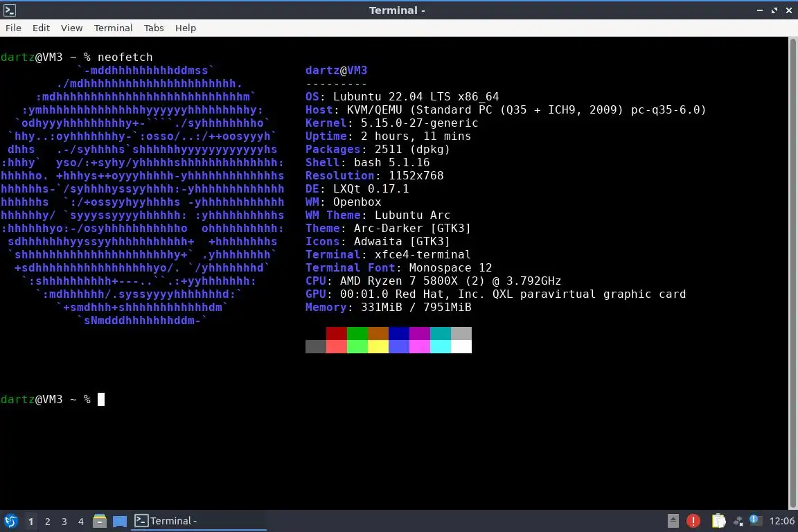Select the Terminal taskbar entry

(x=199, y=521)
